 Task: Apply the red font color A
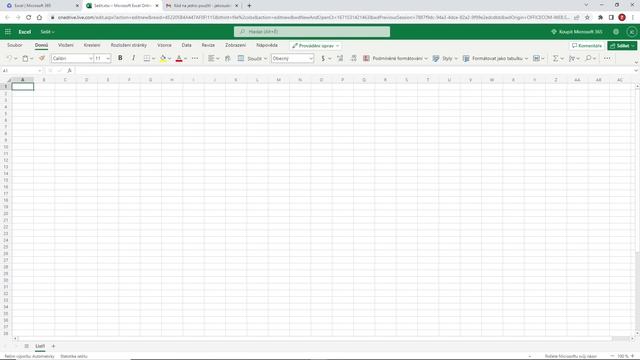point(179,58)
